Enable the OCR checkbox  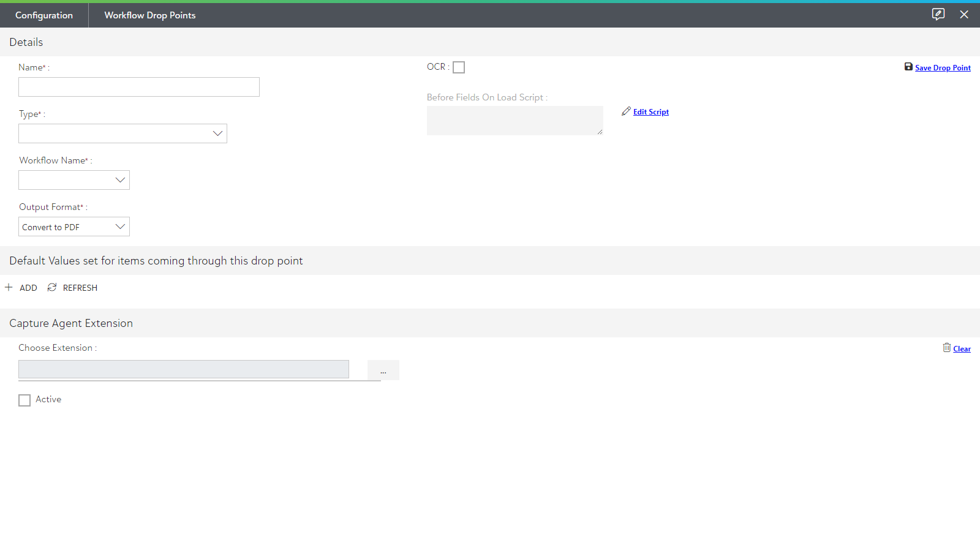459,67
